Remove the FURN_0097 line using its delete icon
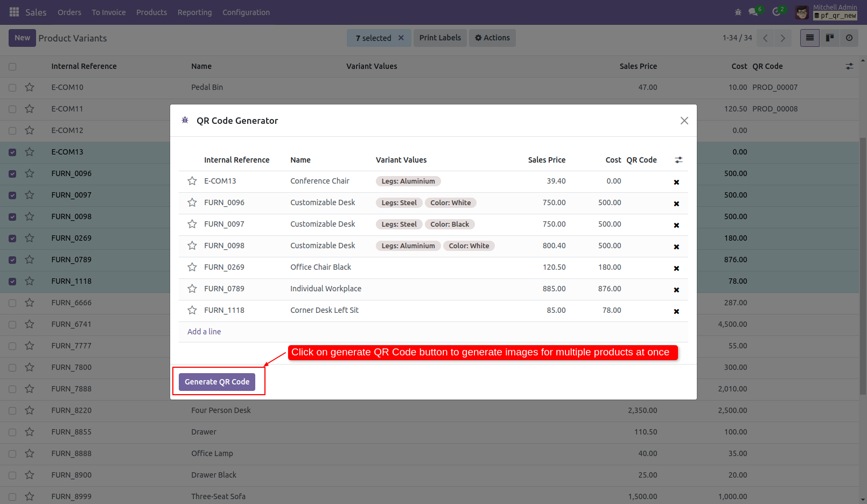The image size is (867, 504). pyautogui.click(x=676, y=225)
